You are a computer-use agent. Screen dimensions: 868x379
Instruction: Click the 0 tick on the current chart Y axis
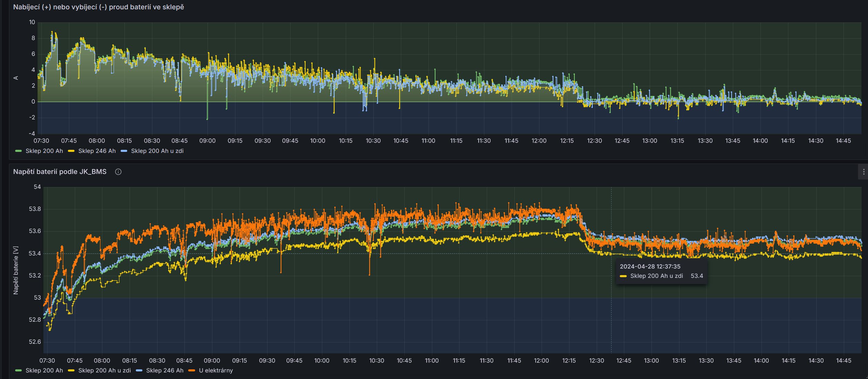(x=33, y=101)
